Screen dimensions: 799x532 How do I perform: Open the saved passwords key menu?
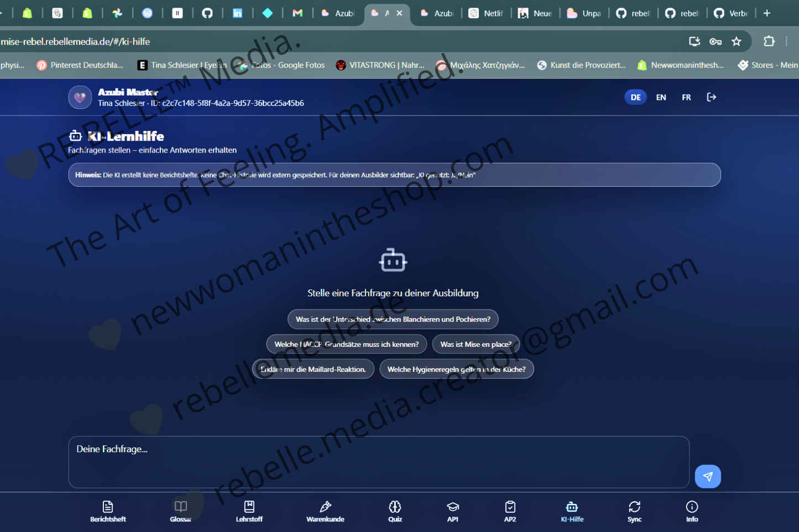pyautogui.click(x=716, y=41)
